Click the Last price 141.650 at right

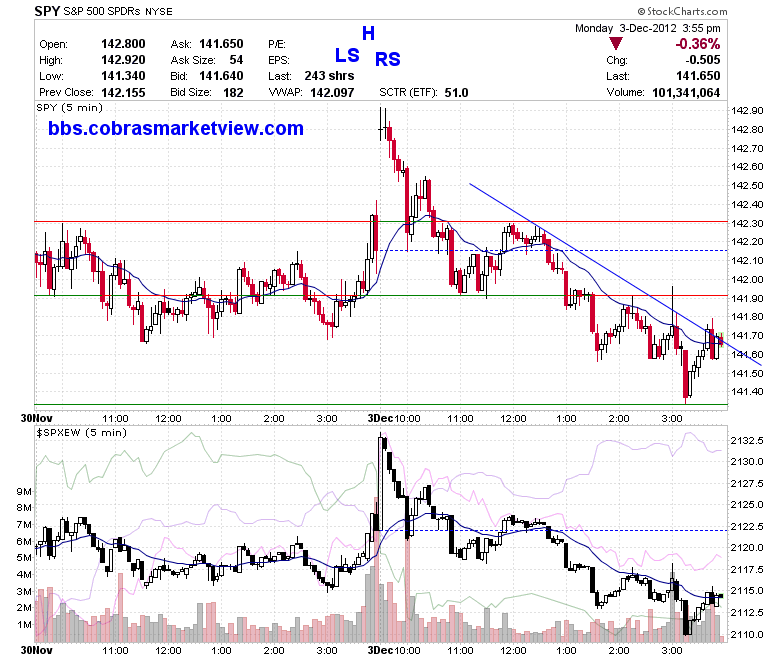click(698, 76)
